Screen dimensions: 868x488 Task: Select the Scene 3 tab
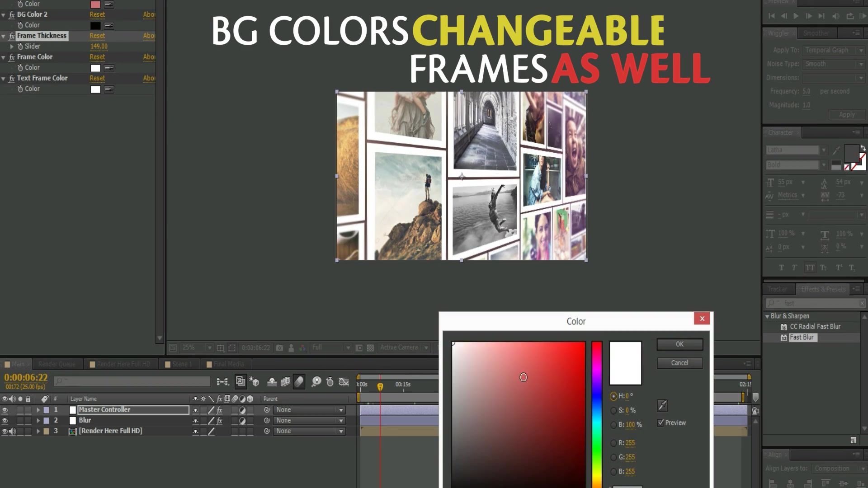(x=182, y=364)
